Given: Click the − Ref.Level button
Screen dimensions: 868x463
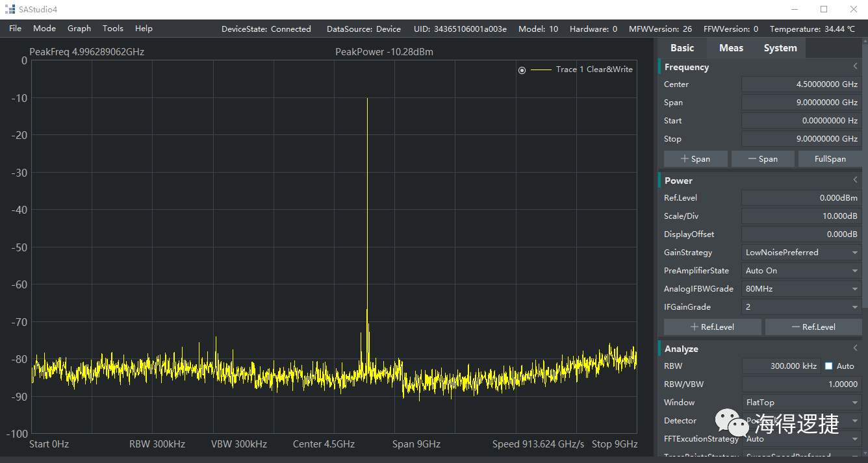Looking at the screenshot, I should [814, 327].
